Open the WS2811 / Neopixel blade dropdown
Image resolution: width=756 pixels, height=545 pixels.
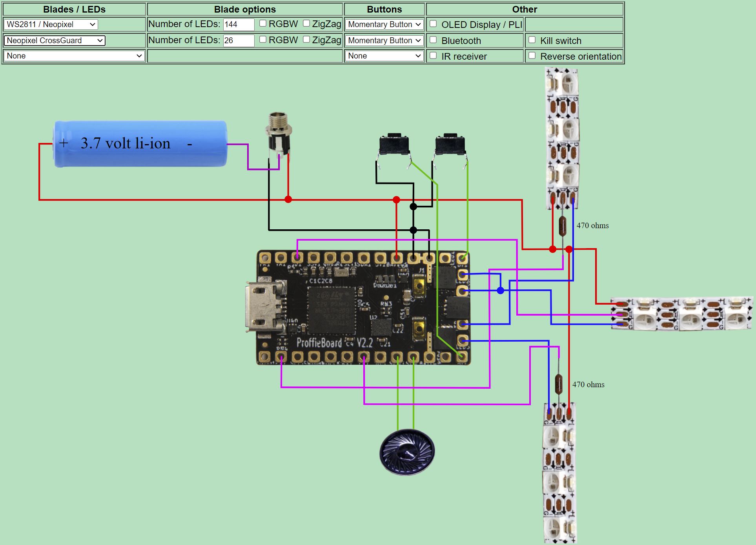(51, 24)
